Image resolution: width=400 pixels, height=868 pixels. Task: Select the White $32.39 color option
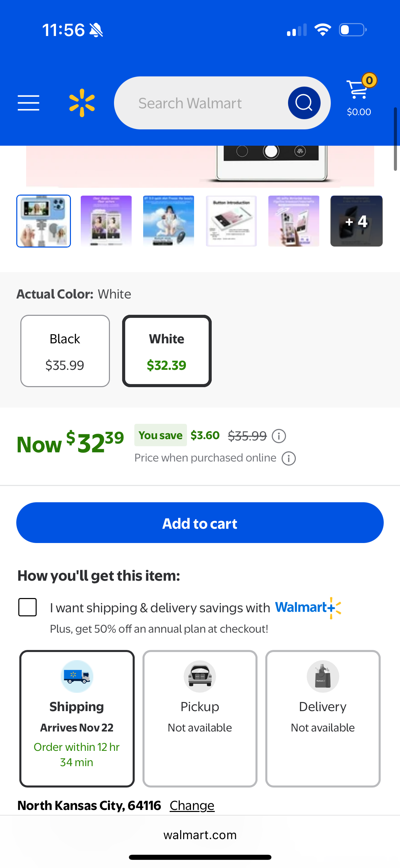[x=167, y=351]
